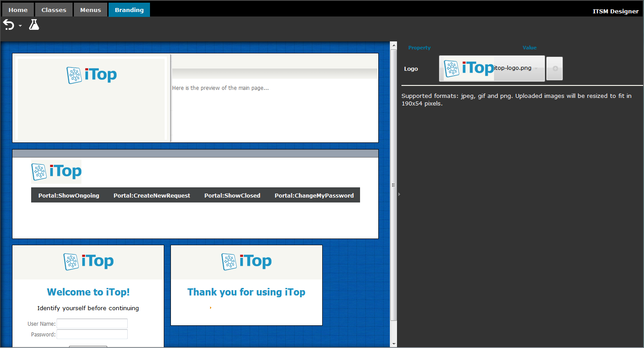Click the splitter collapse arrow beside the scrollbar
Screen dimensions: 644x348
[x=399, y=194]
